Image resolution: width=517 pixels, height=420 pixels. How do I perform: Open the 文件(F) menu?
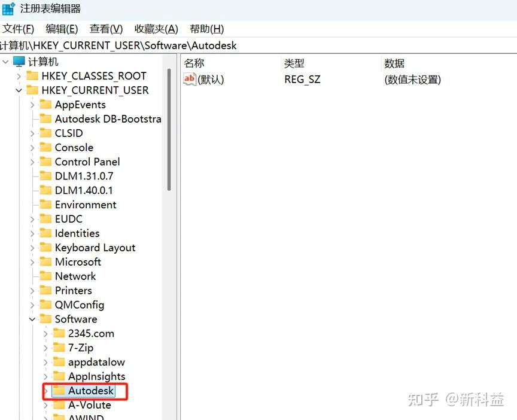coord(18,29)
